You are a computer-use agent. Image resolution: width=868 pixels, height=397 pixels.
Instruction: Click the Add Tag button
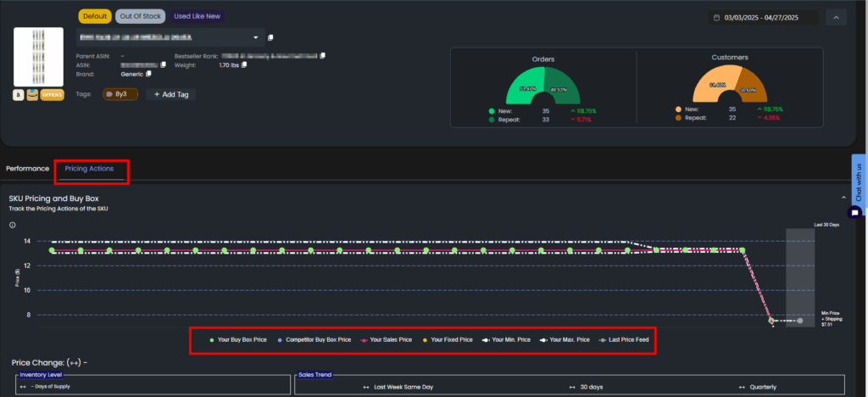[171, 95]
